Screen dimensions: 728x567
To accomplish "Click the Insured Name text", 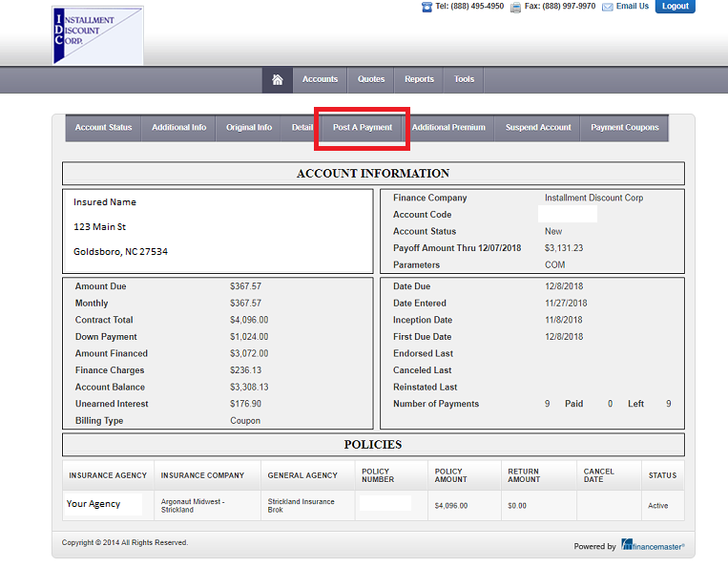I will (105, 202).
